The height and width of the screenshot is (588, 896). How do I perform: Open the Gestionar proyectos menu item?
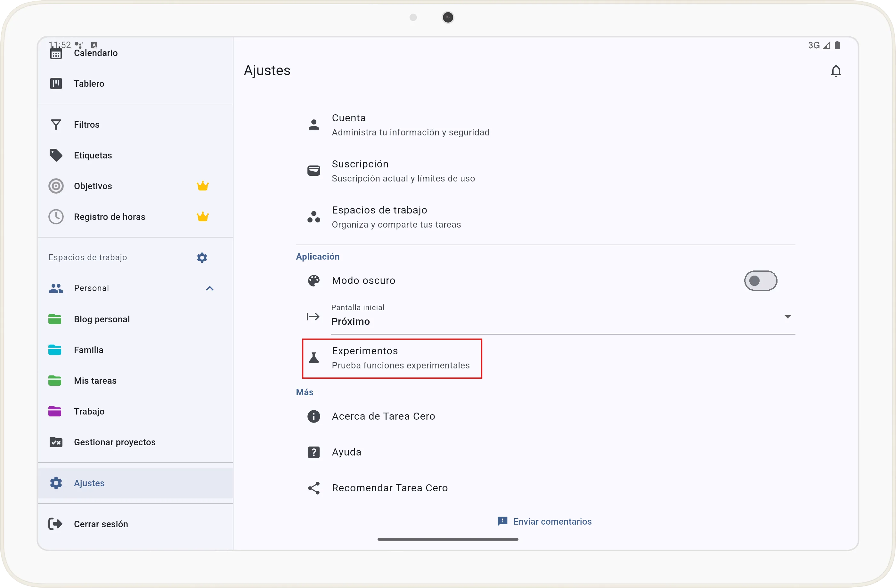(114, 442)
